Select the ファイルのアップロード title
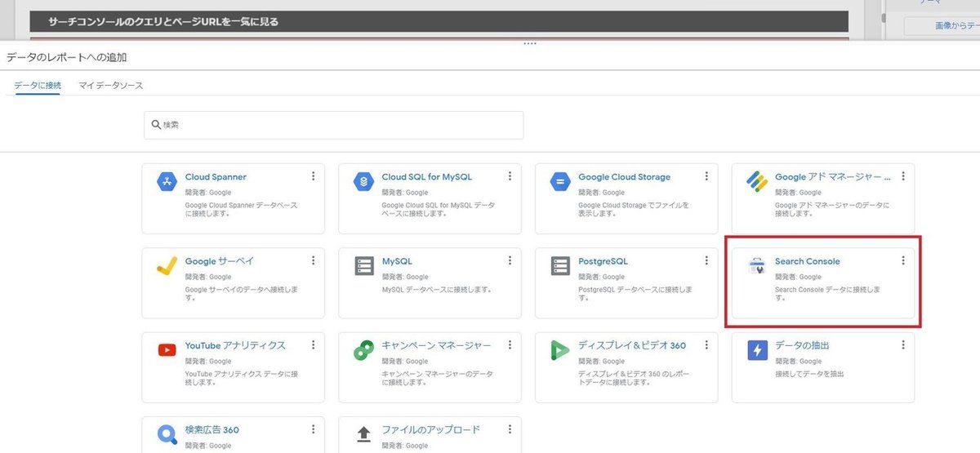Image resolution: width=980 pixels, height=453 pixels. click(430, 429)
